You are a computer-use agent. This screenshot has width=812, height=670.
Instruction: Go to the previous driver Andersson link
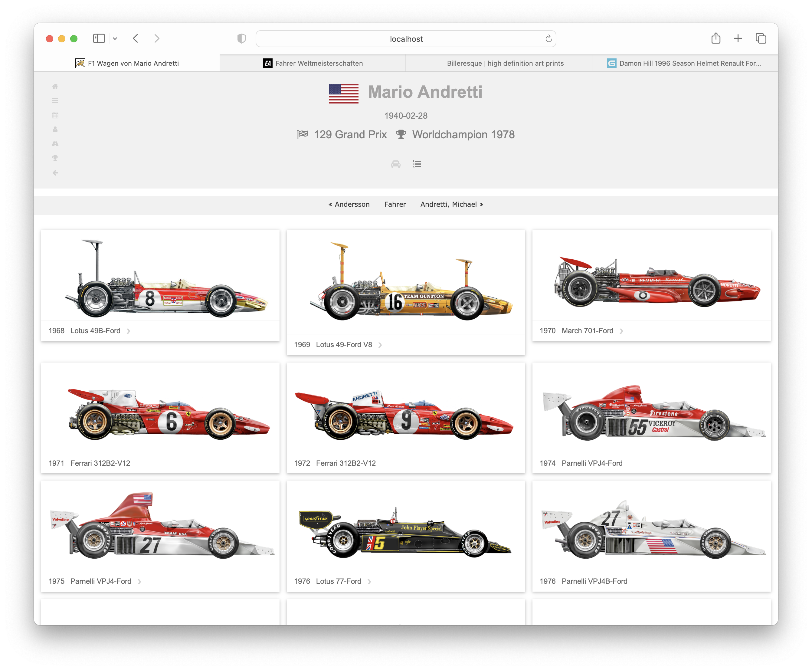349,204
